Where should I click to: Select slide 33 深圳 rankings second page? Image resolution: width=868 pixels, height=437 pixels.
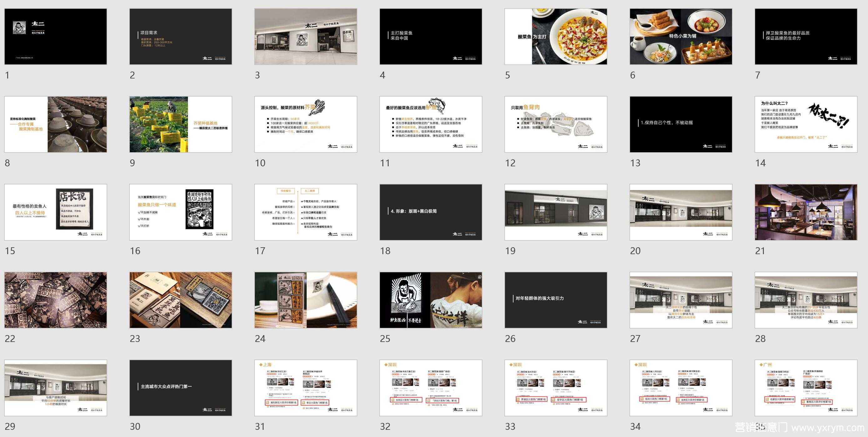coord(556,388)
